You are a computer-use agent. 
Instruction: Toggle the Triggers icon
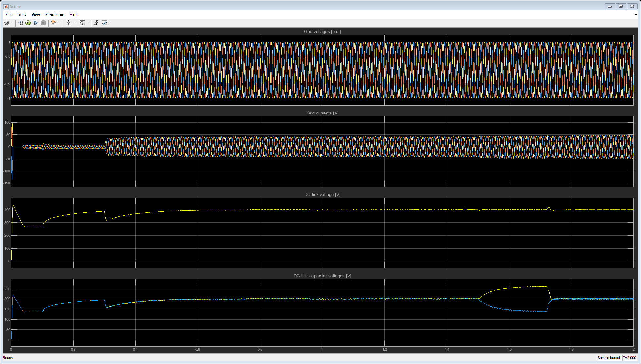coord(96,23)
